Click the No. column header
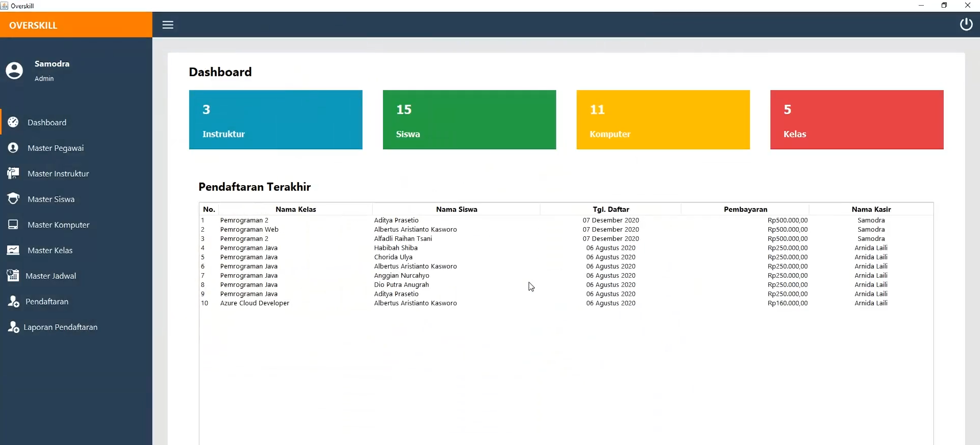The height and width of the screenshot is (445, 980). click(x=209, y=209)
